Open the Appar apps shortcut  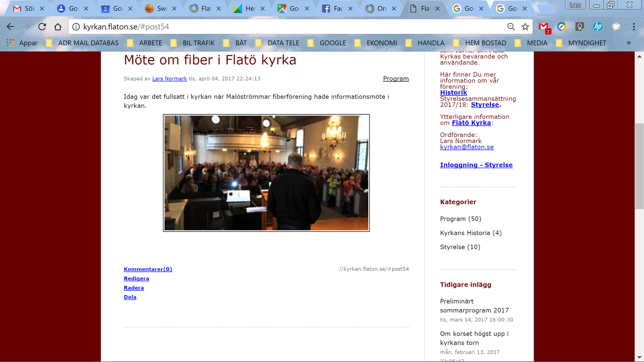point(22,43)
